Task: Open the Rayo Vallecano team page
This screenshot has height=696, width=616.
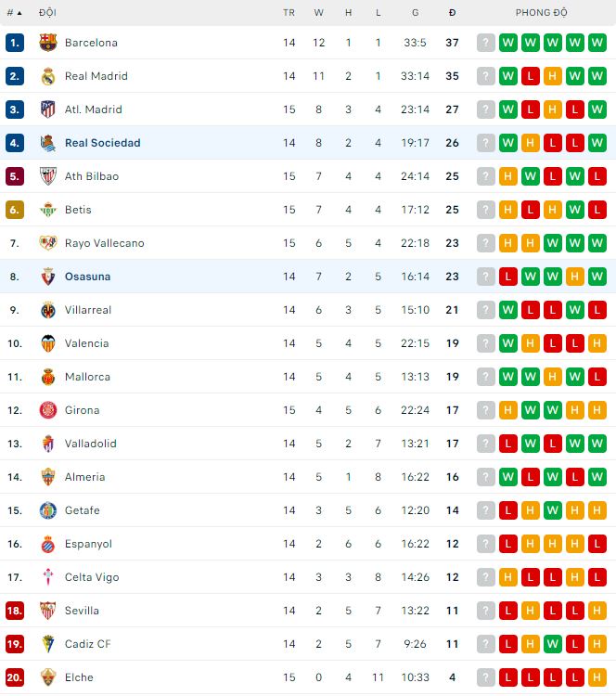Action: point(104,243)
